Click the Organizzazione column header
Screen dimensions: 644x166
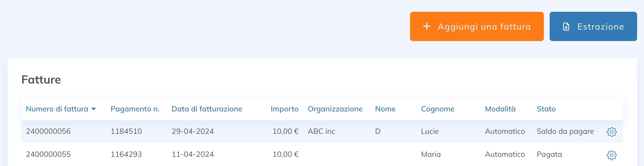tap(335, 109)
